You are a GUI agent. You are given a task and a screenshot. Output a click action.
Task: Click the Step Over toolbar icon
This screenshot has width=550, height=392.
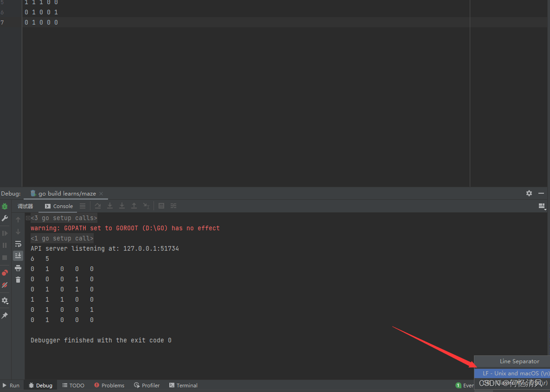pyautogui.click(x=98, y=206)
